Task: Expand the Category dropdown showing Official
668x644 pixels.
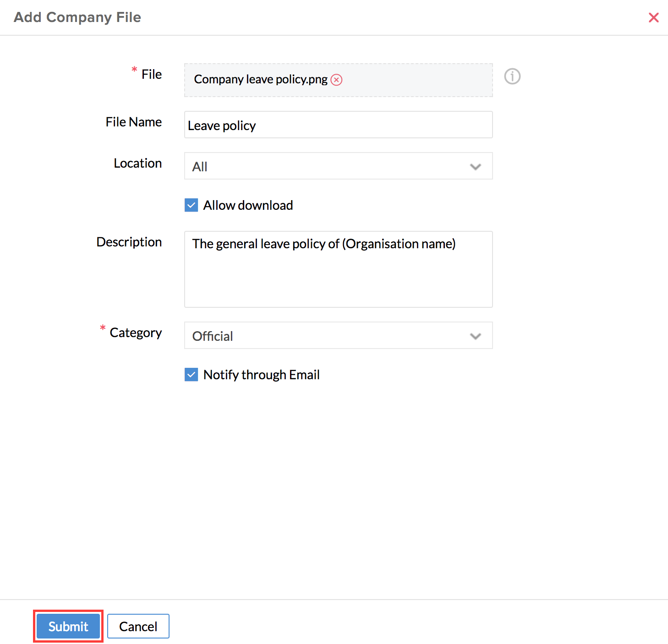Action: 330,336
